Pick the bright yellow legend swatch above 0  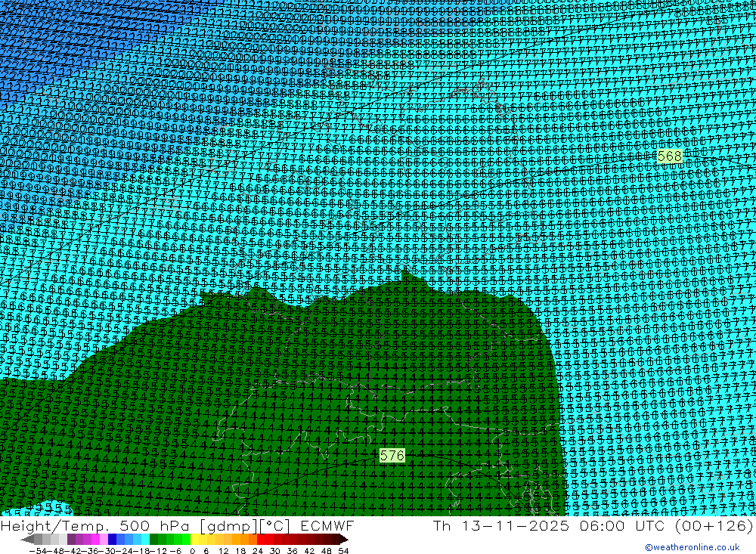point(195,539)
